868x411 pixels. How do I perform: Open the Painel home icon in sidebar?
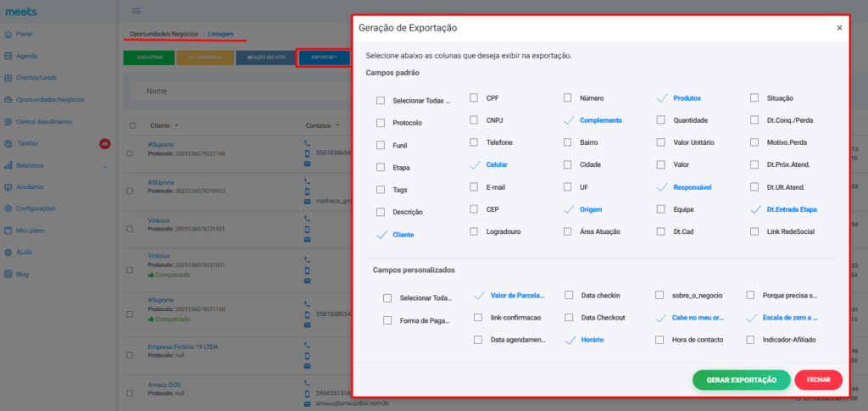[x=8, y=34]
